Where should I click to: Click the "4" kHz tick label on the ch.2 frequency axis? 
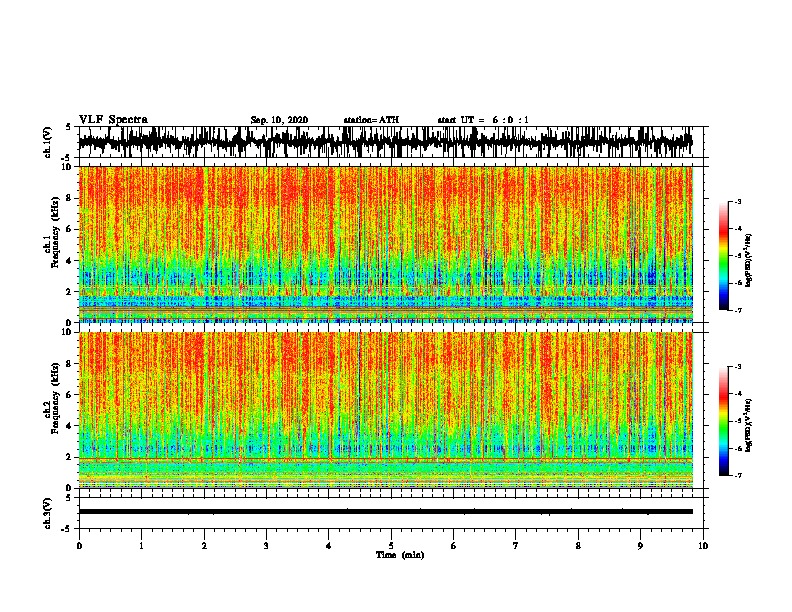click(69, 426)
